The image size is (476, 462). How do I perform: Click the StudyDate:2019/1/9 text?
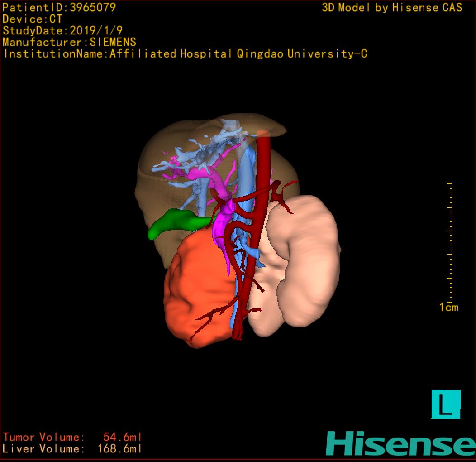(x=62, y=30)
